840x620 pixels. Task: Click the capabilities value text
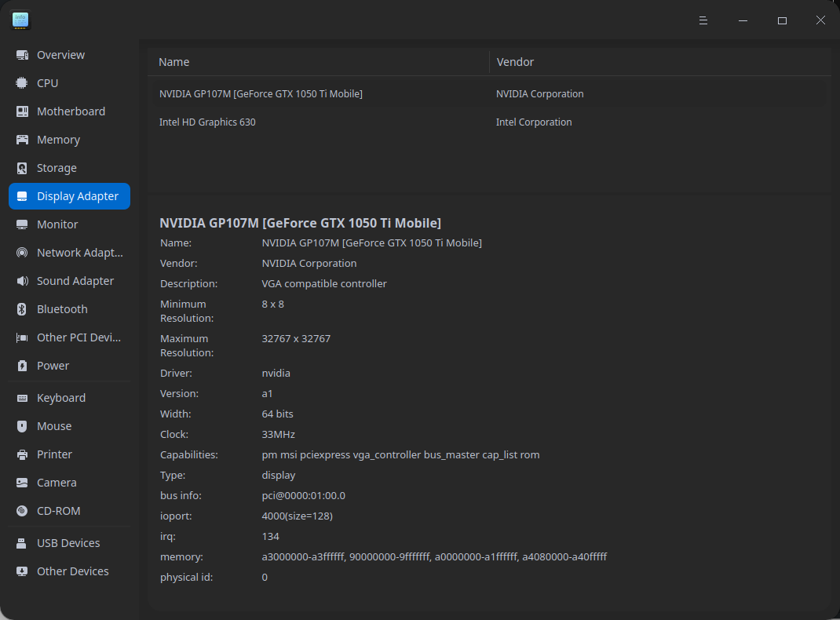400,455
